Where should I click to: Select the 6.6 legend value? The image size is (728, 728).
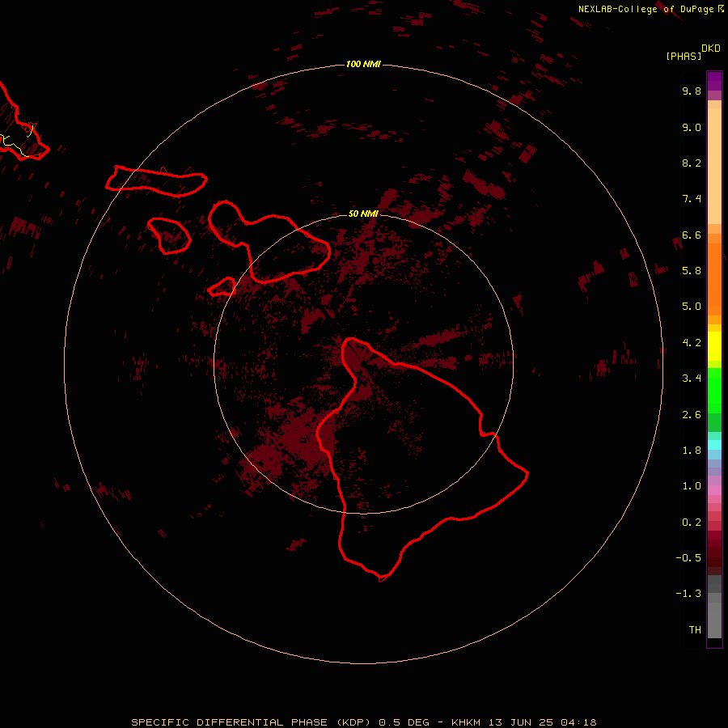(692, 235)
